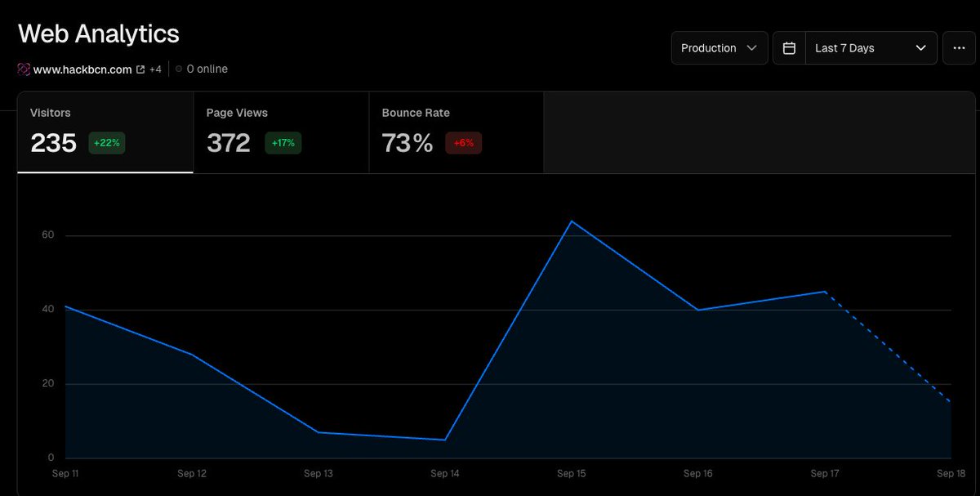Click the 40 y-axis value
This screenshot has height=496, width=980.
[48, 309]
